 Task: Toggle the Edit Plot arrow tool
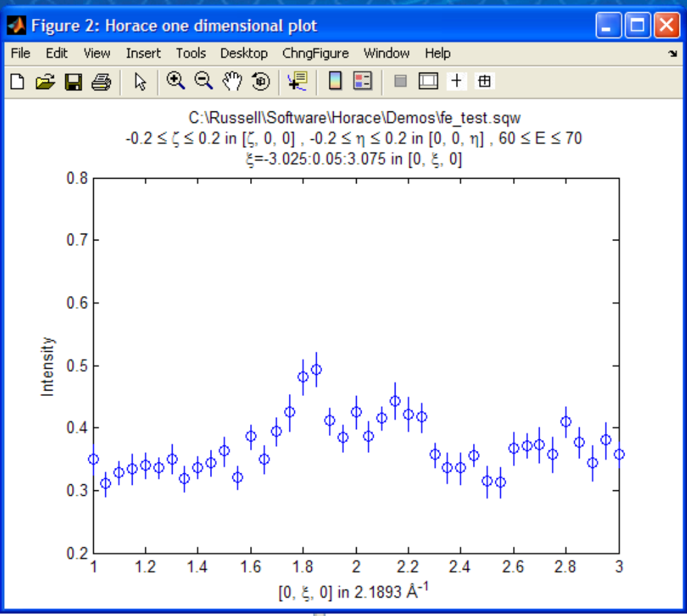(x=141, y=82)
